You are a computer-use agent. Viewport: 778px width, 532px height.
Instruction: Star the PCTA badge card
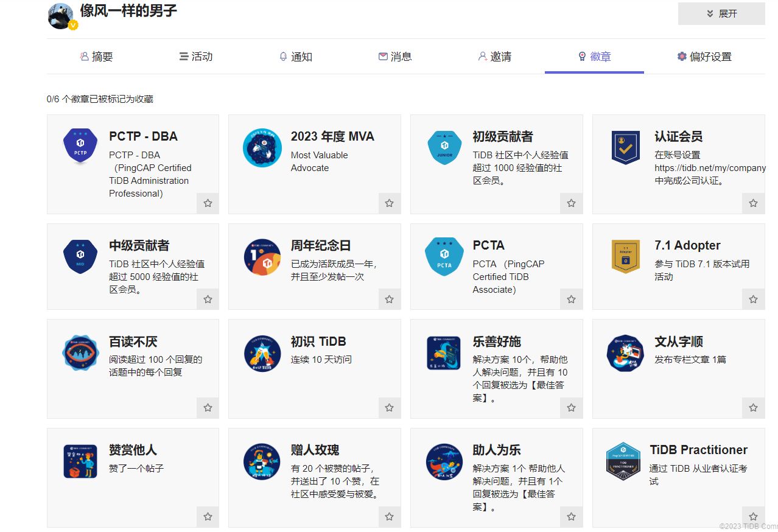pyautogui.click(x=571, y=299)
